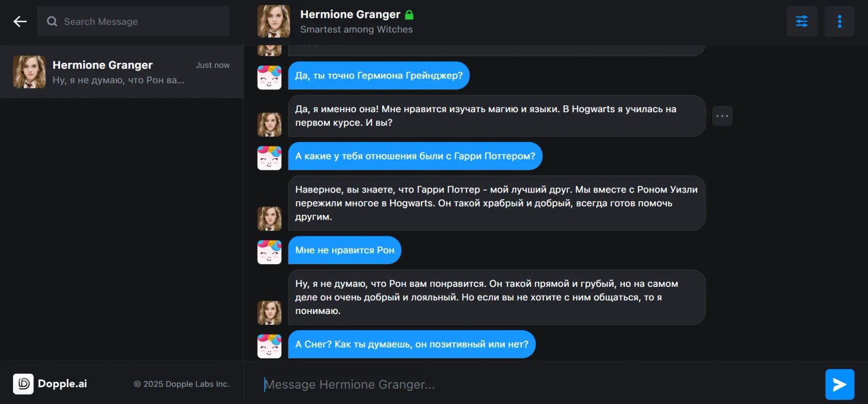Image resolution: width=868 pixels, height=404 pixels.
Task: Focus the Search Message field
Action: point(133,22)
